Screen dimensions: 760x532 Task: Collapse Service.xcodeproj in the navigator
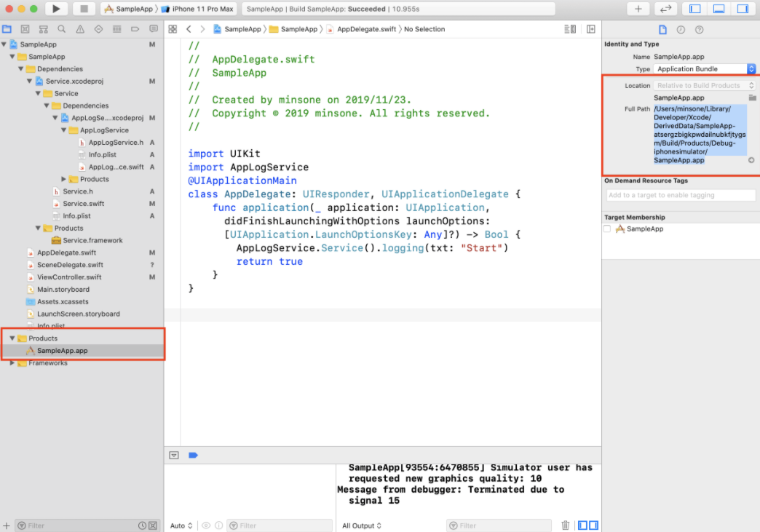30,81
